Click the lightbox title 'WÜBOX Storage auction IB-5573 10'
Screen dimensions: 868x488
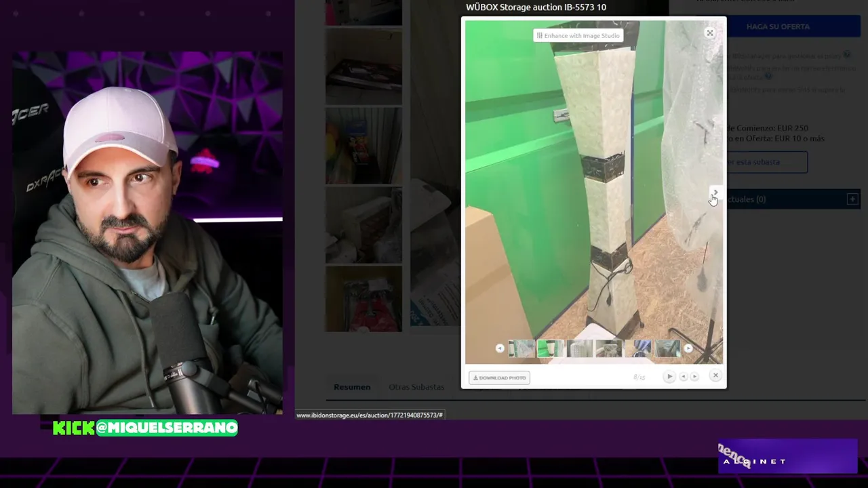click(536, 7)
